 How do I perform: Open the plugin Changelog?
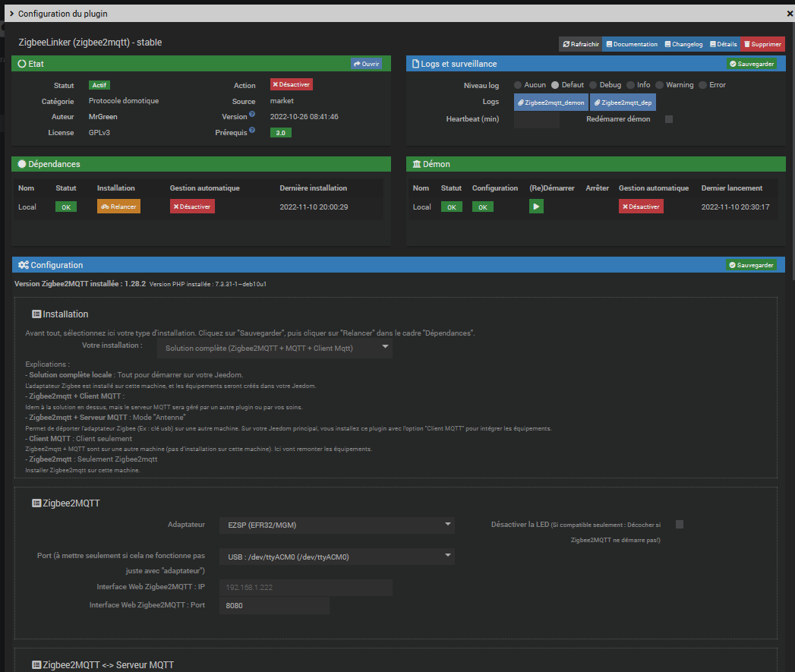(683, 44)
